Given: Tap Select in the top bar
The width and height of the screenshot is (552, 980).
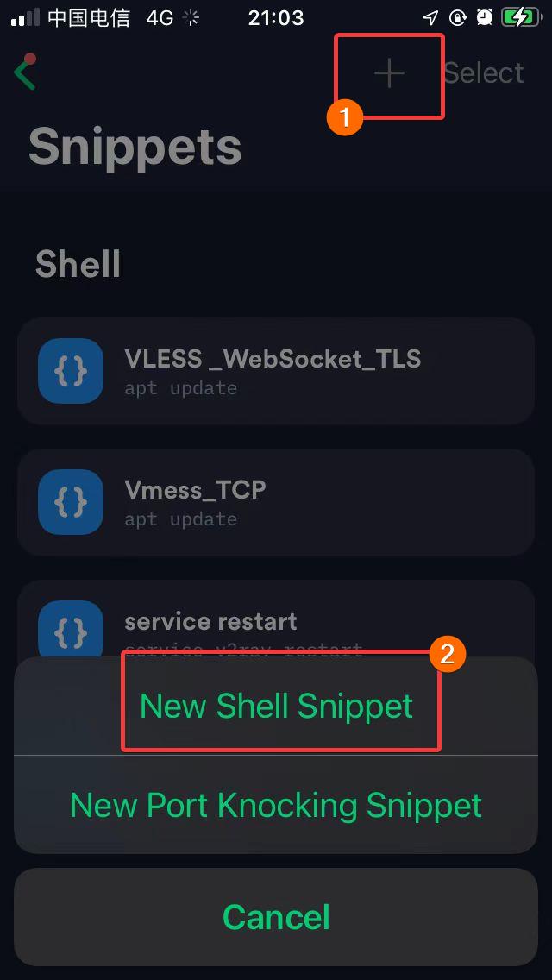Looking at the screenshot, I should [x=483, y=73].
